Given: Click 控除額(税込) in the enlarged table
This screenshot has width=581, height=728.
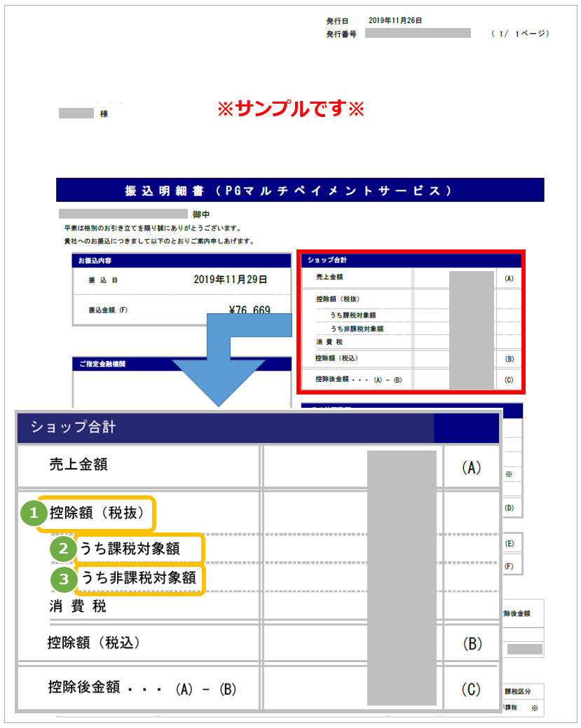Looking at the screenshot, I should (x=94, y=643).
